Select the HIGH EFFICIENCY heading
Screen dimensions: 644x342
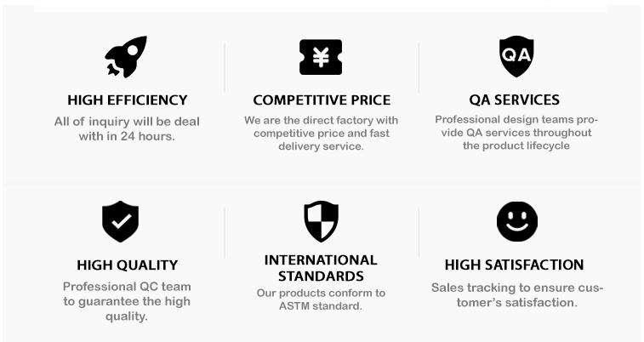pos(128,100)
